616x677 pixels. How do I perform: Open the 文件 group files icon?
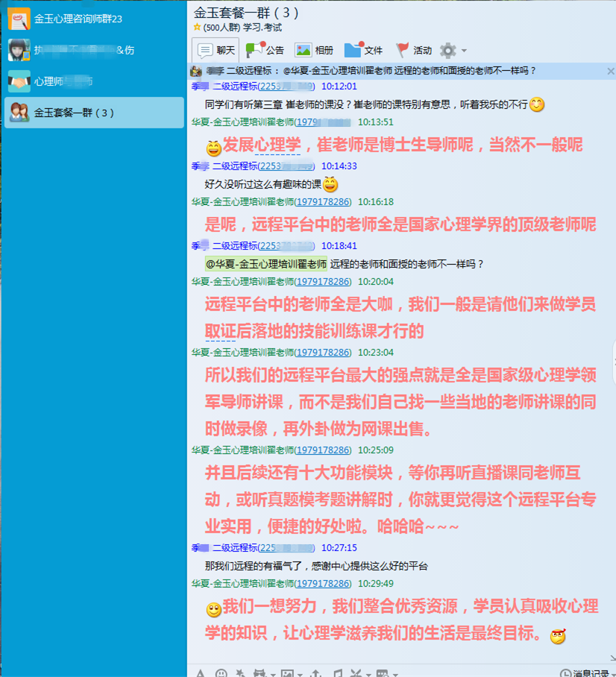363,51
